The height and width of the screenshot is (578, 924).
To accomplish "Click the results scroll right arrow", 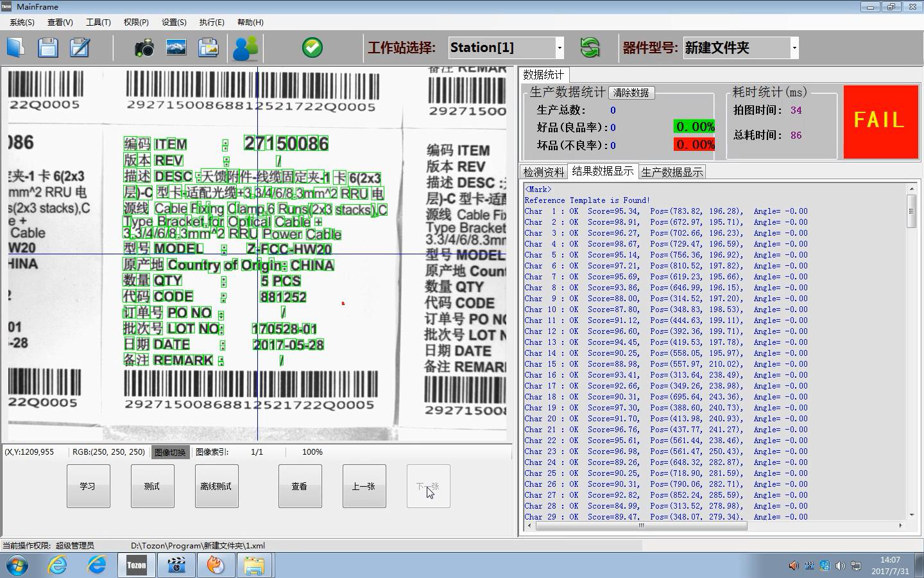I will [x=900, y=525].
